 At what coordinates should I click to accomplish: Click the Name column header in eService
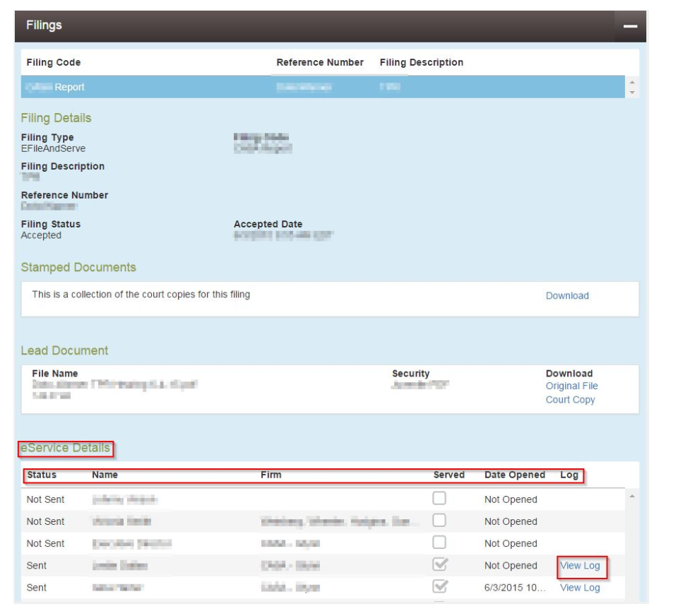click(105, 475)
